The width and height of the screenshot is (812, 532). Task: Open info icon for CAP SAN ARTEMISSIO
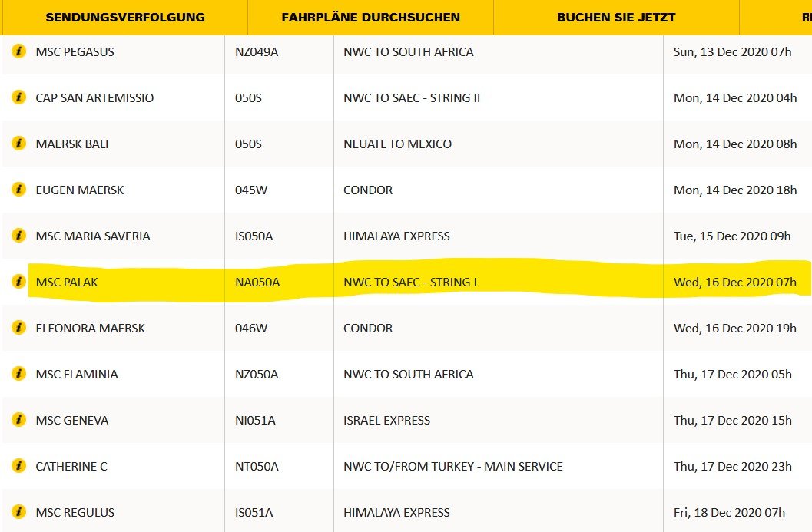[19, 97]
